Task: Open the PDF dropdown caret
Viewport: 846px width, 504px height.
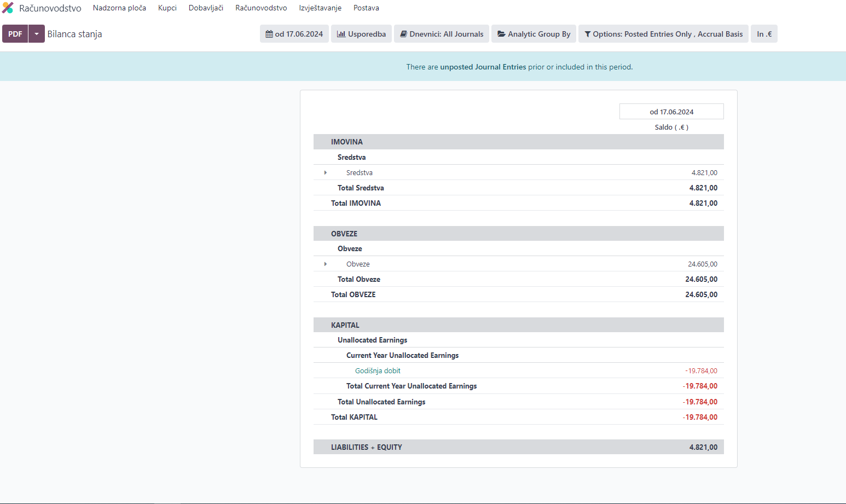Action: (37, 34)
